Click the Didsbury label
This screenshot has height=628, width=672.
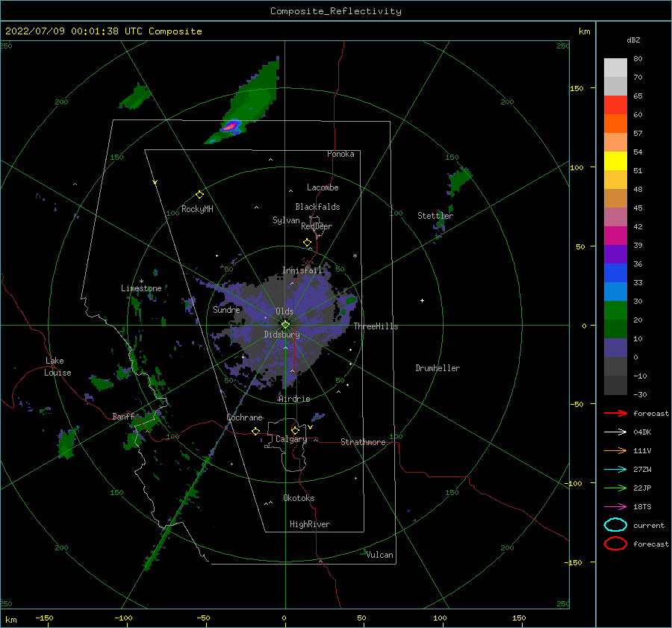pyautogui.click(x=282, y=335)
